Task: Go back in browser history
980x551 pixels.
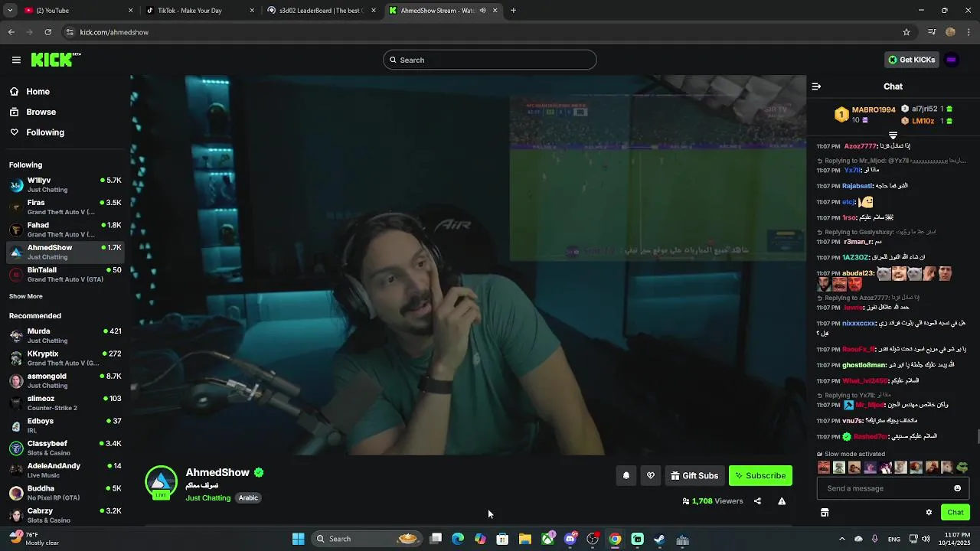Action: (11, 32)
